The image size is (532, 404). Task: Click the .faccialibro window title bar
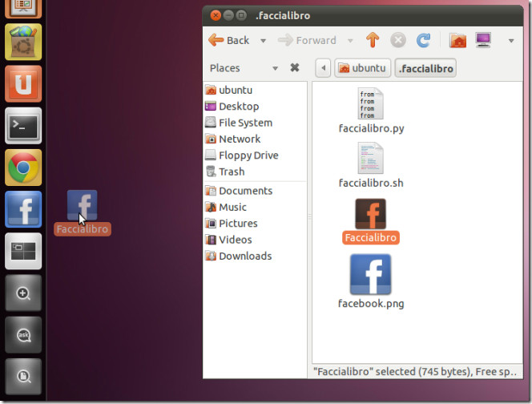click(x=363, y=15)
